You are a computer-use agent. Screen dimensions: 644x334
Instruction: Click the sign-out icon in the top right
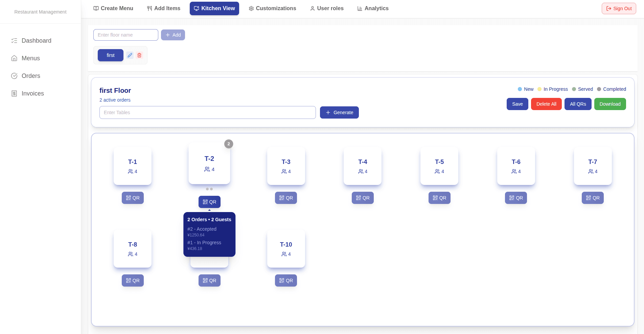pyautogui.click(x=609, y=8)
